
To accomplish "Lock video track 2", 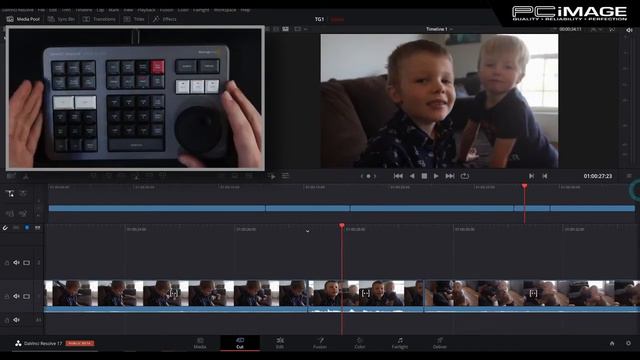I will pyautogui.click(x=7, y=263).
